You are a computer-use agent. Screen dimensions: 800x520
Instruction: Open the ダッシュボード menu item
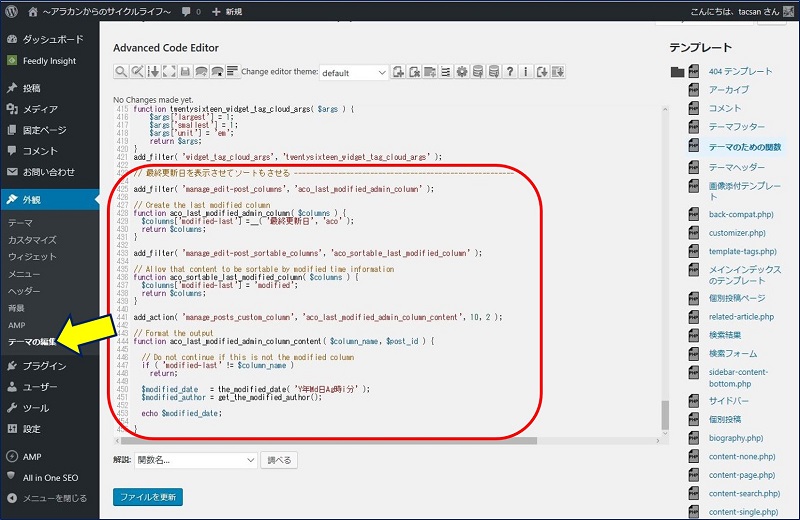[51, 42]
